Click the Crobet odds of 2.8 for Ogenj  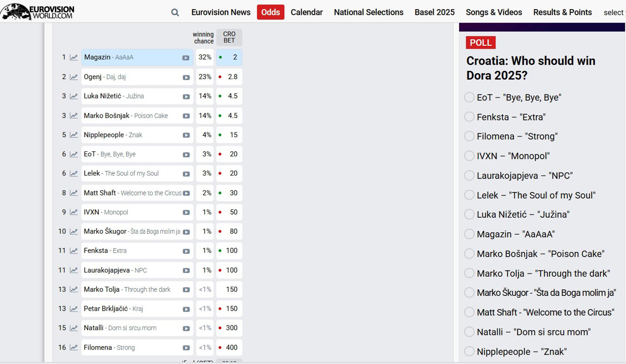coord(229,77)
